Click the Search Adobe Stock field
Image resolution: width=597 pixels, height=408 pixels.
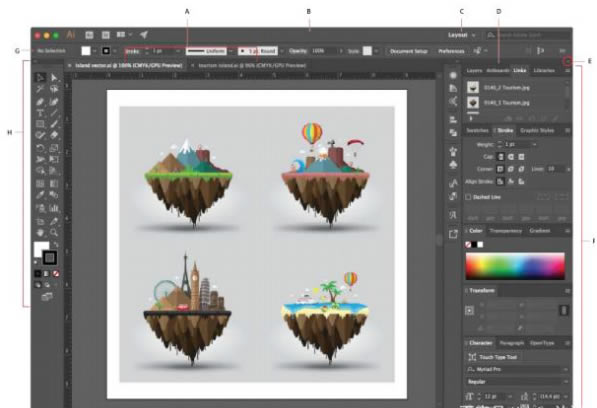pyautogui.click(x=528, y=35)
